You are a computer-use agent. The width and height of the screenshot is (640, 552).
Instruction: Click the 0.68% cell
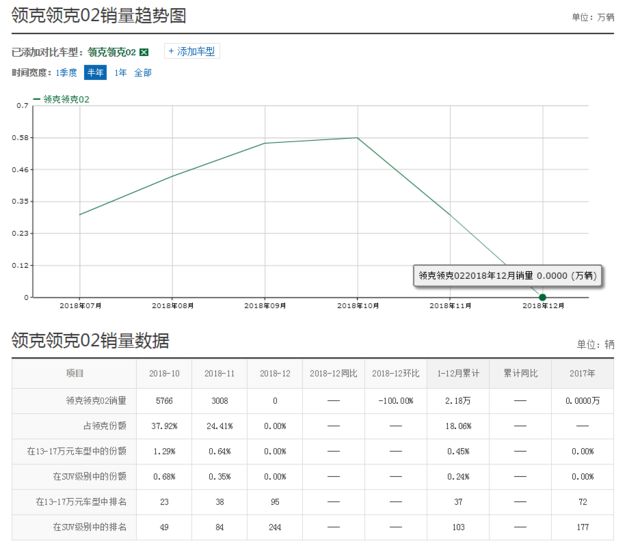coord(164,477)
